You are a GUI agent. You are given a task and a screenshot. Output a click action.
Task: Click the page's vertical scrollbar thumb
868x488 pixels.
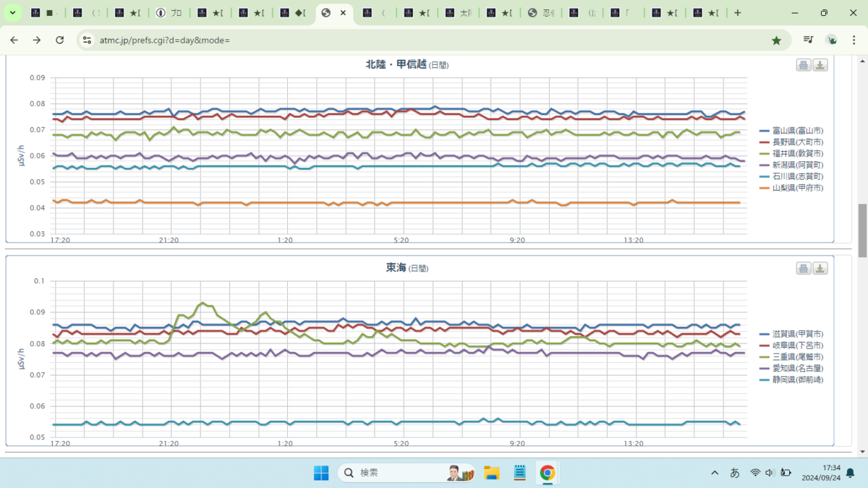(862, 231)
